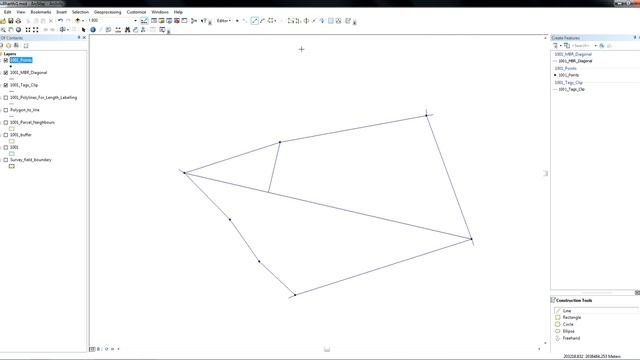This screenshot has width=640, height=360.
Task: Open the map scale dropdown
Action: coord(135,20)
